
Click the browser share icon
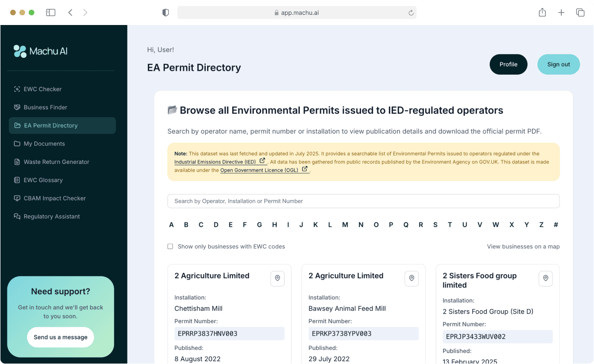542,13
